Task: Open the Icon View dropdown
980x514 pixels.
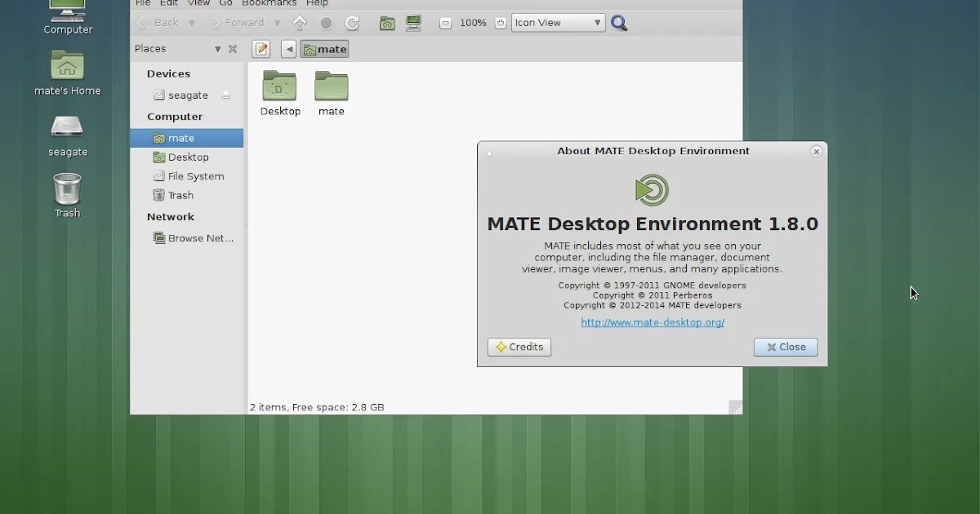Action: 556,22
